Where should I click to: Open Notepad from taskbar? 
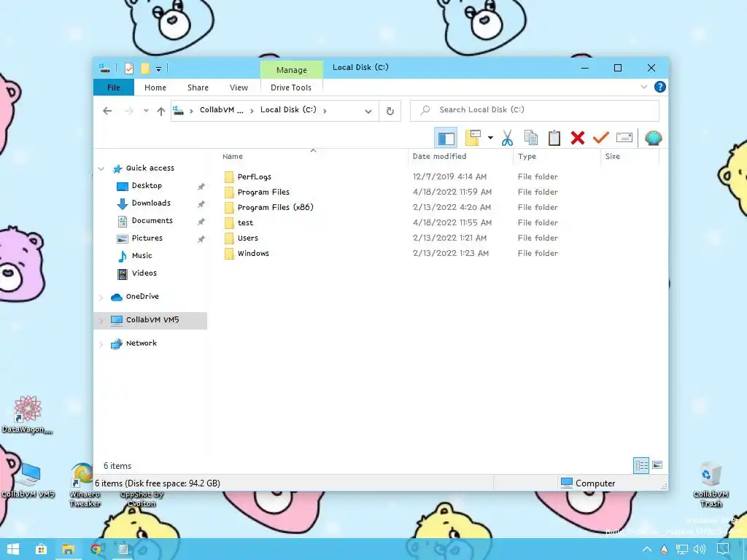(x=123, y=549)
